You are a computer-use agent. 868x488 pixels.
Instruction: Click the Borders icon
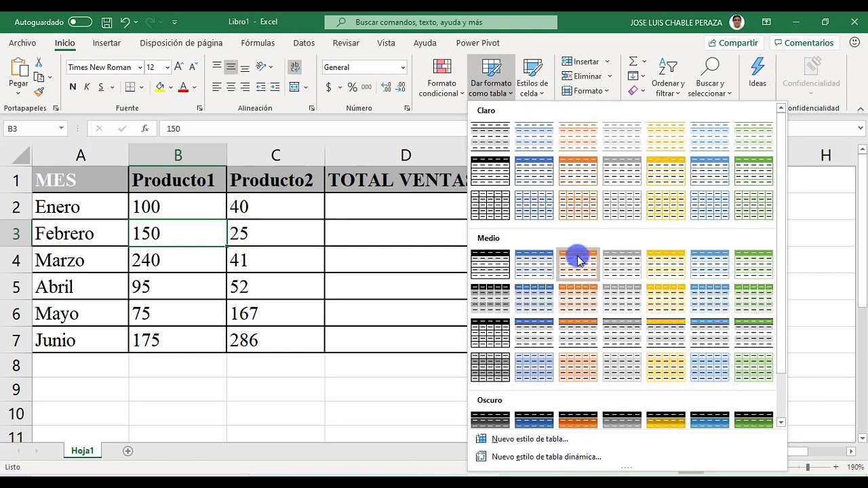pyautogui.click(x=130, y=87)
